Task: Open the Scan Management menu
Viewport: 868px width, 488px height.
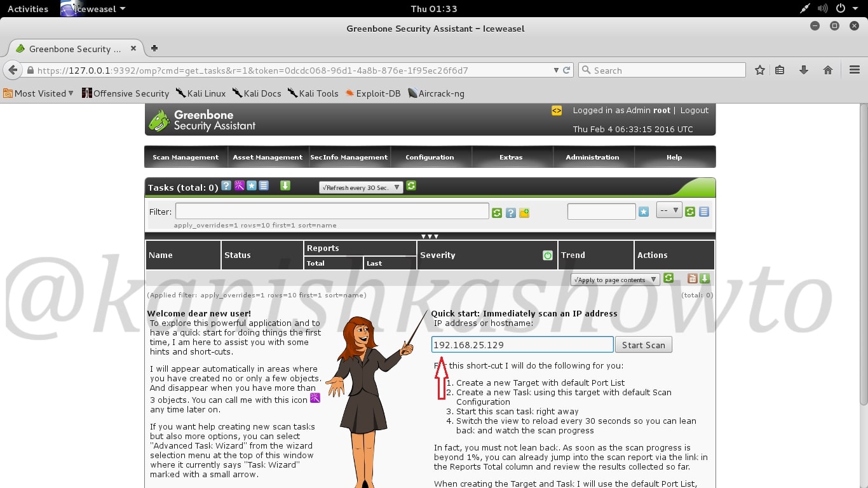Action: (x=186, y=157)
